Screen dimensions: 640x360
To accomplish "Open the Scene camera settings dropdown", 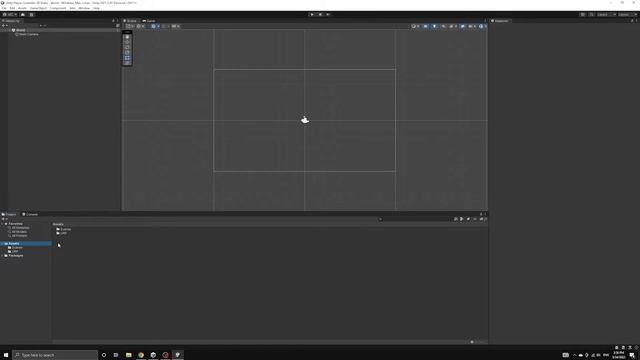I will click(x=471, y=26).
